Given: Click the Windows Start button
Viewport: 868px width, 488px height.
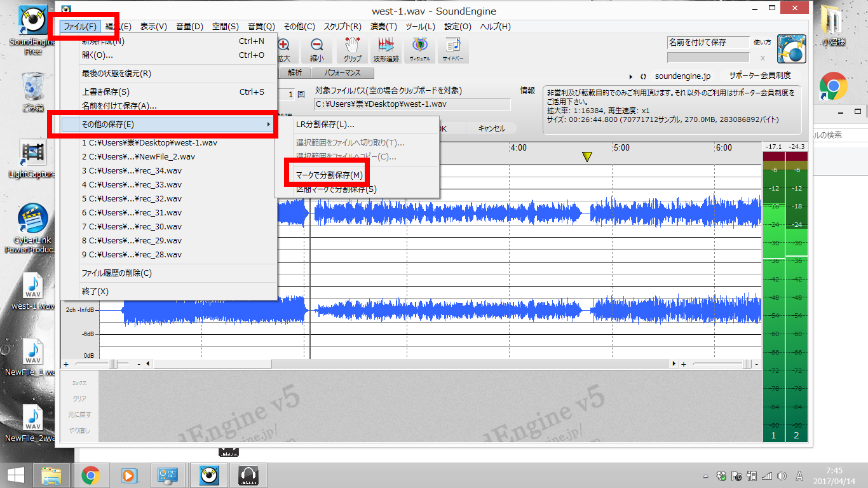Looking at the screenshot, I should (15, 475).
